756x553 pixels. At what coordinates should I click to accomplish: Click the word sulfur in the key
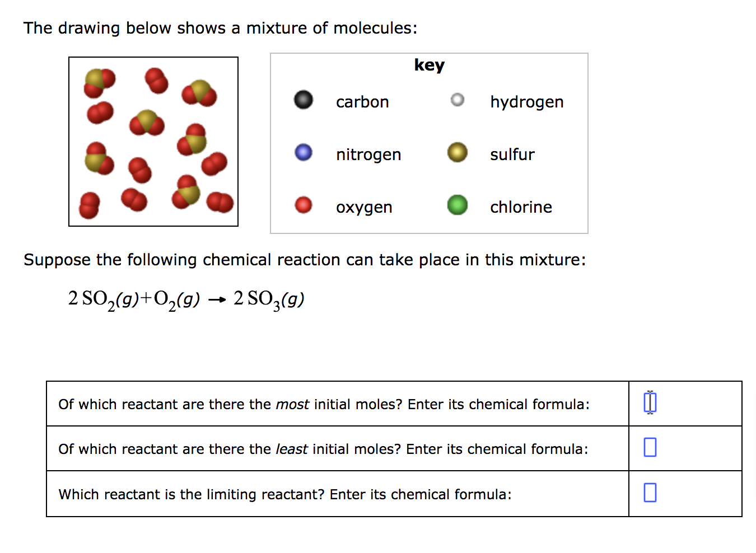coord(512,154)
